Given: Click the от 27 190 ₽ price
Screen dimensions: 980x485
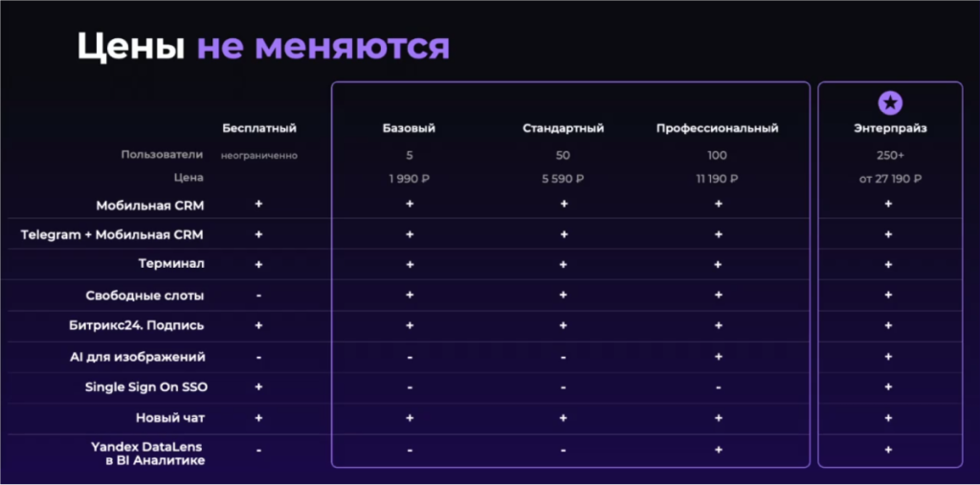Looking at the screenshot, I should tap(890, 178).
